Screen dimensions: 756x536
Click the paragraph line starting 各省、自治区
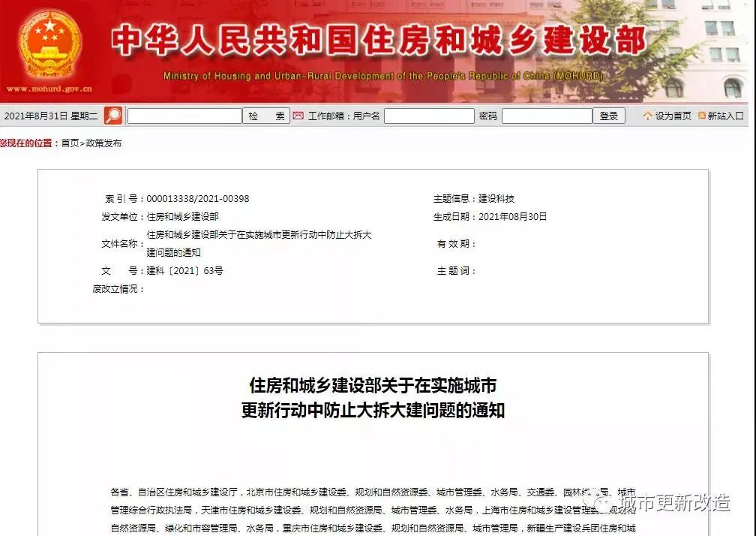tap(373, 492)
